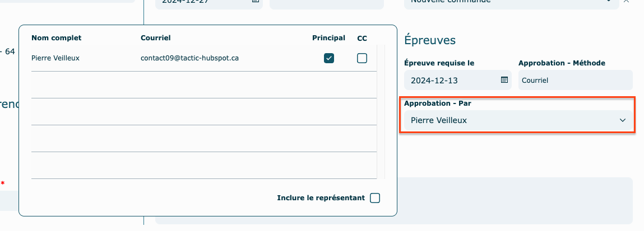Click calendar icon beside 2024-12-27 date
The height and width of the screenshot is (231, 644).
(x=256, y=2)
